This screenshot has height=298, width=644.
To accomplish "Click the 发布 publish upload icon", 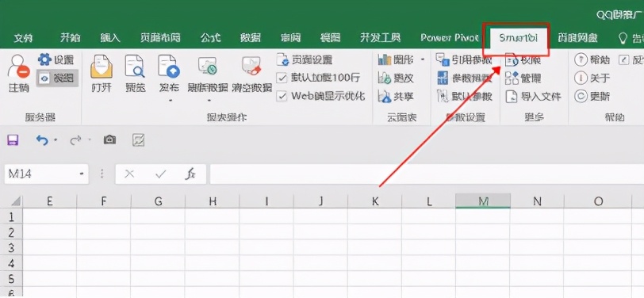I will coord(169,67).
